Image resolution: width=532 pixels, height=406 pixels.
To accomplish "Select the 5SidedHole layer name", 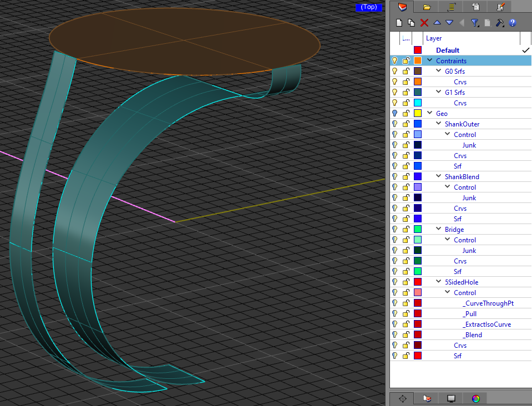I will click(462, 282).
